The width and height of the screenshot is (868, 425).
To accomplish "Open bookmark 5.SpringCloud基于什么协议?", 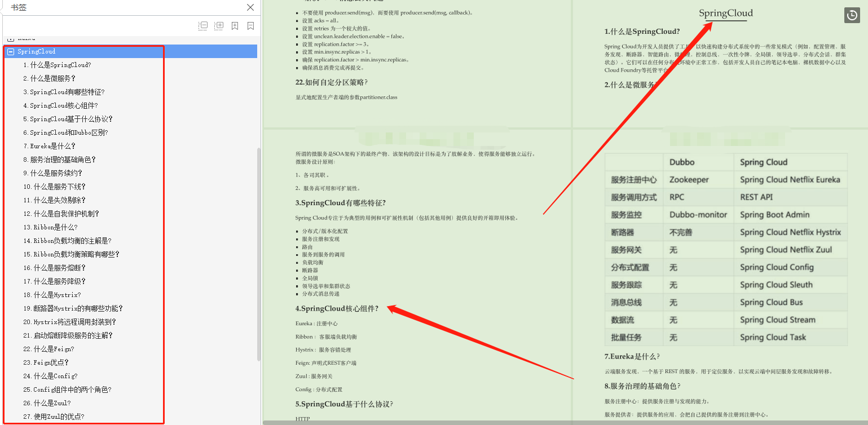I will 68,119.
